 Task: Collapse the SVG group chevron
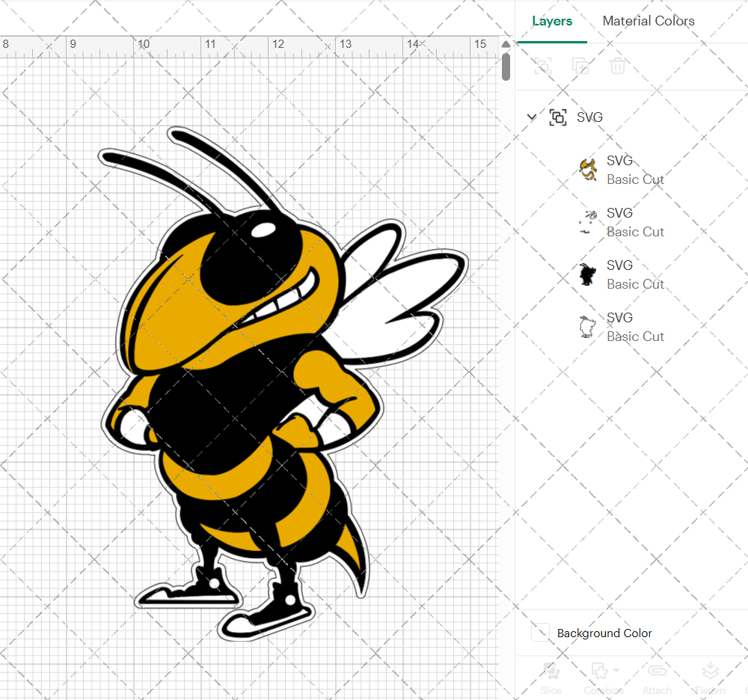[531, 117]
